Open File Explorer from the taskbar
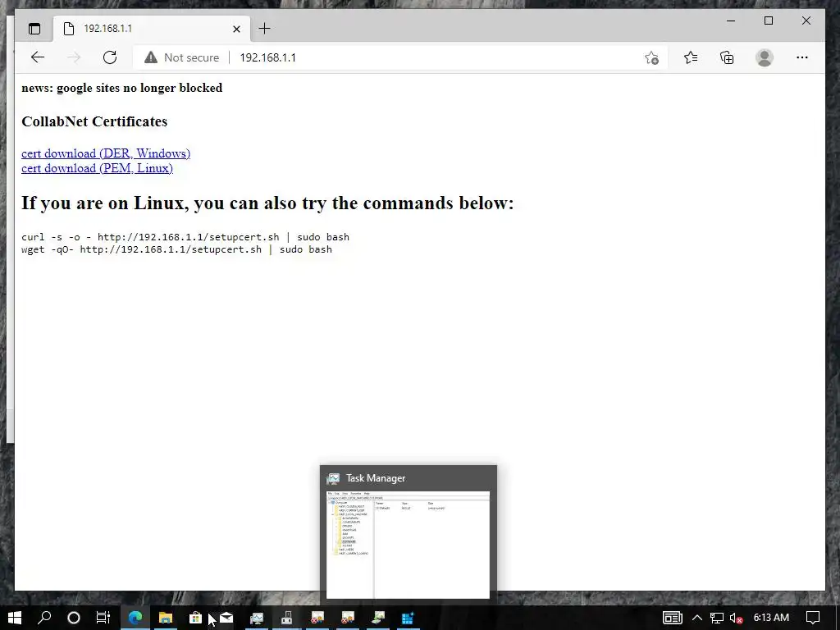This screenshot has width=840, height=630. [x=166, y=618]
